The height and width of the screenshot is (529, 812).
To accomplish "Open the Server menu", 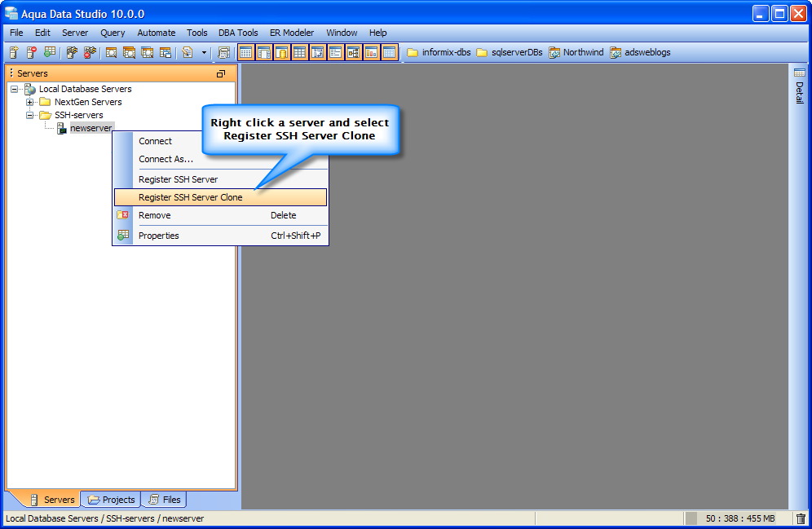I will [75, 33].
